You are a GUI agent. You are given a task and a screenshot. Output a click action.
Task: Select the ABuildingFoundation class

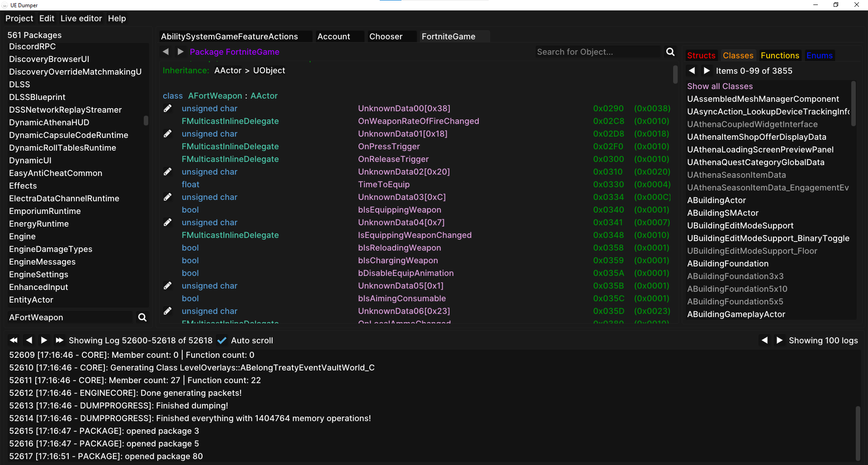point(728,264)
